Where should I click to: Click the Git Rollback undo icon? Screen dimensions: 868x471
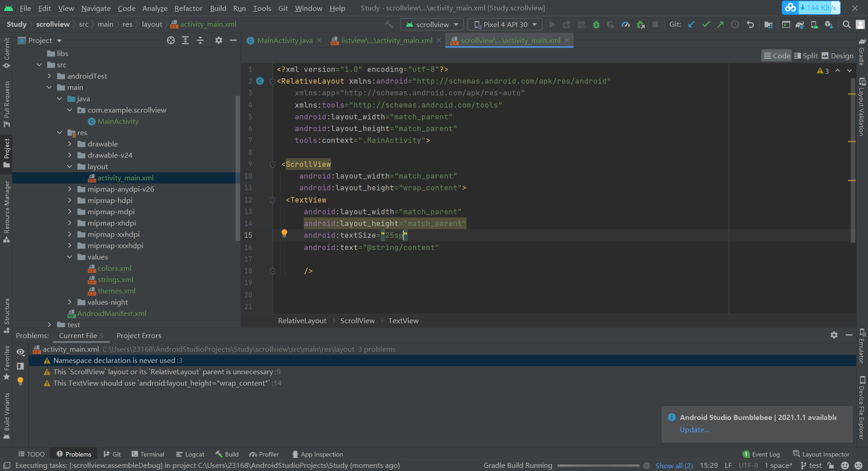pyautogui.click(x=750, y=25)
